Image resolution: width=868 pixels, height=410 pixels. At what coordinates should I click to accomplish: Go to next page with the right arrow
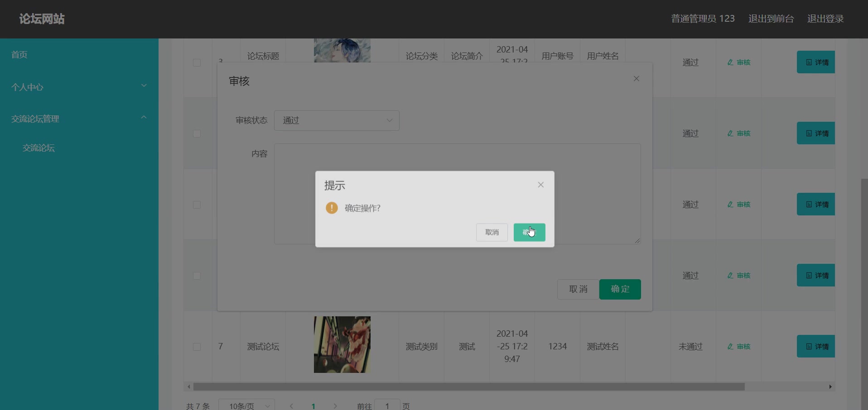point(336,406)
